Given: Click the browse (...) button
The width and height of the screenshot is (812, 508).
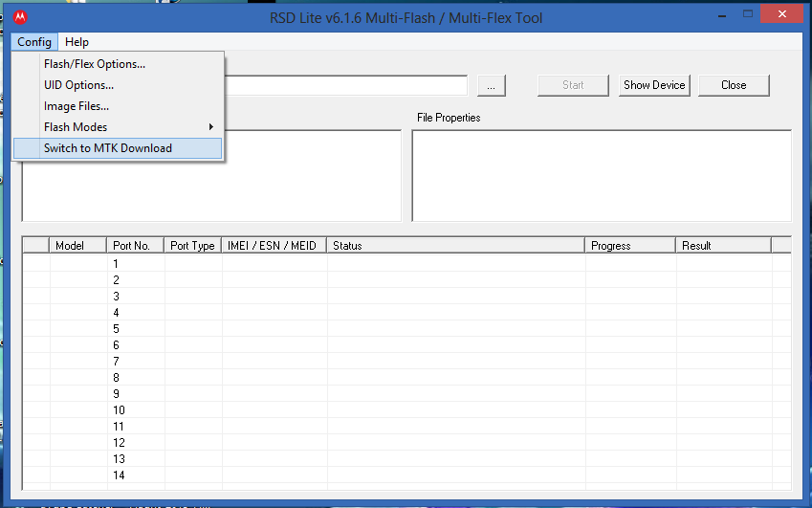Looking at the screenshot, I should click(x=492, y=85).
